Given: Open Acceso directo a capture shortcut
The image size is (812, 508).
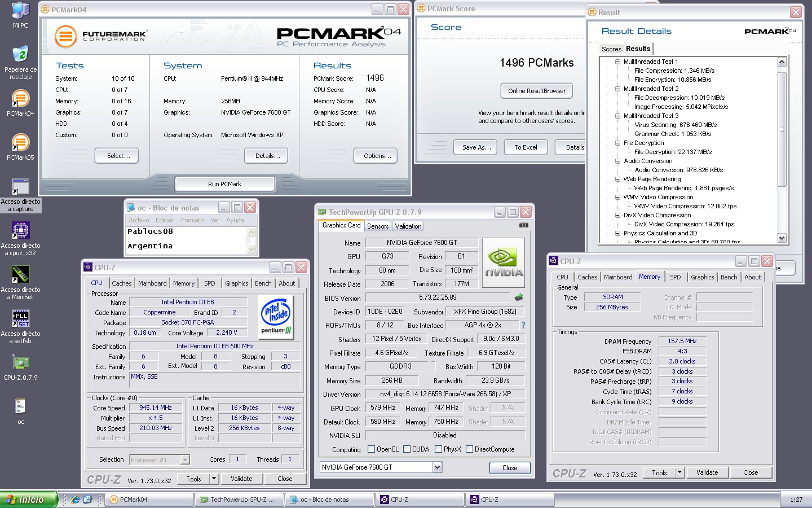Looking at the screenshot, I should [20, 195].
